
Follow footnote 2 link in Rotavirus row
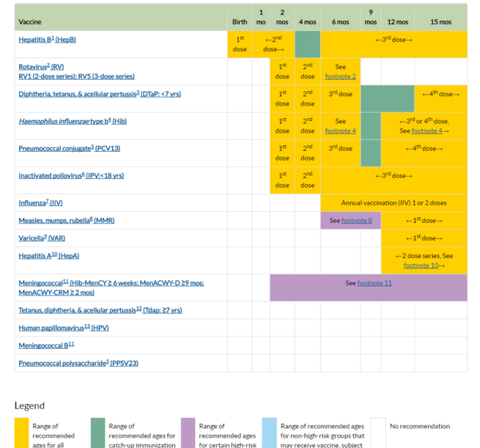pos(341,76)
